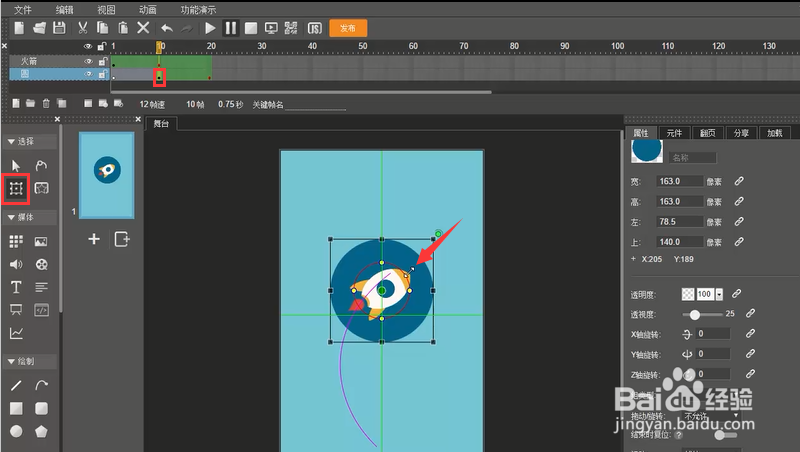Toggle visibility of the 火箭 layer
The height and width of the screenshot is (452, 800).
click(x=88, y=61)
